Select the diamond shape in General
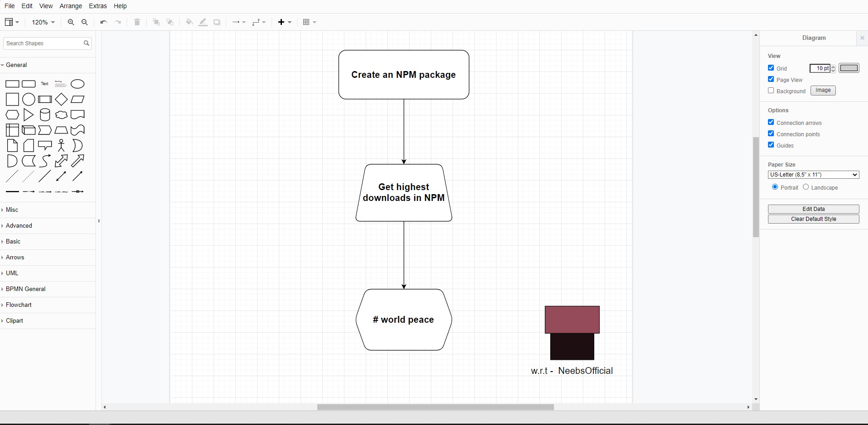The image size is (868, 425). 61,100
